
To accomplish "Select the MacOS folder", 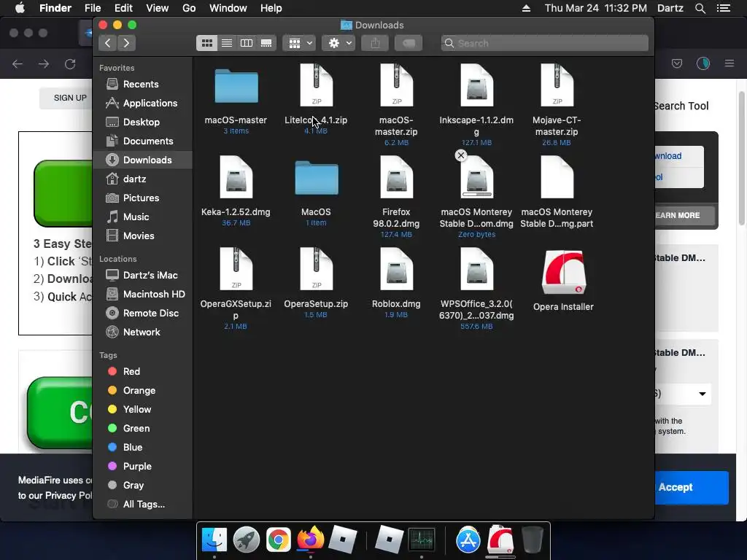I will 317,178.
